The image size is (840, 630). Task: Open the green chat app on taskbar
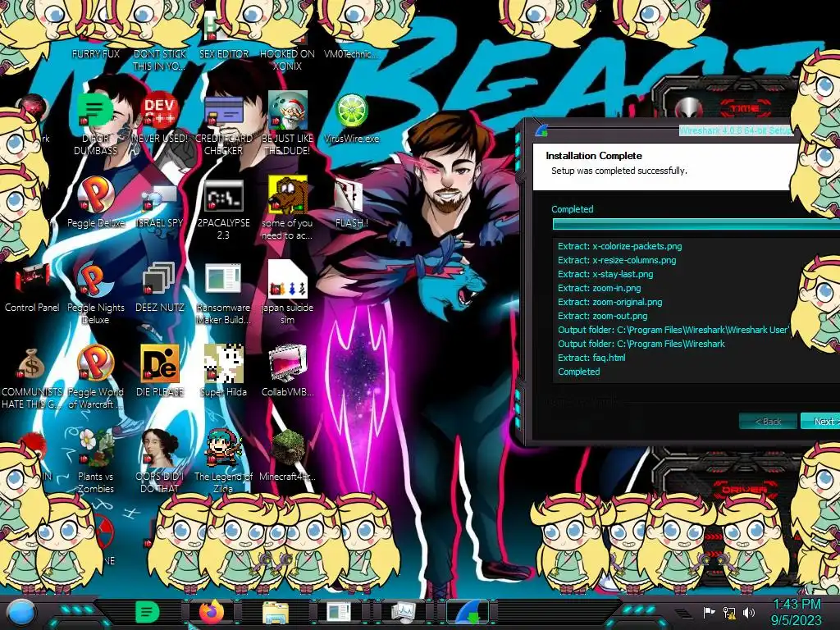coord(147,612)
